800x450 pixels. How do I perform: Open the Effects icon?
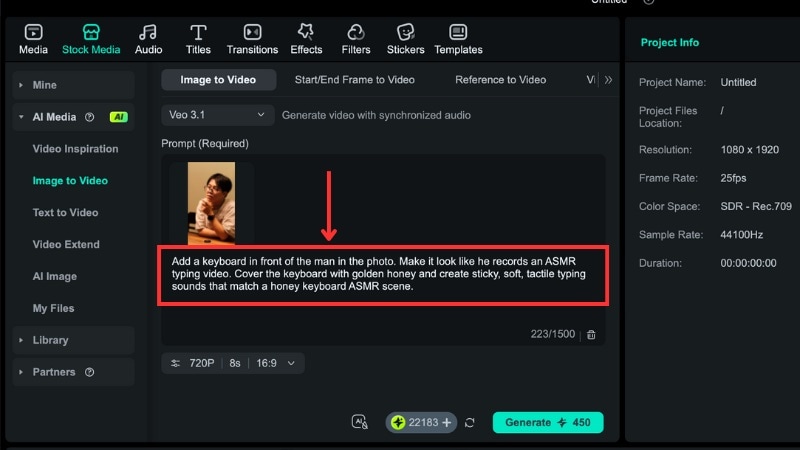(x=306, y=32)
